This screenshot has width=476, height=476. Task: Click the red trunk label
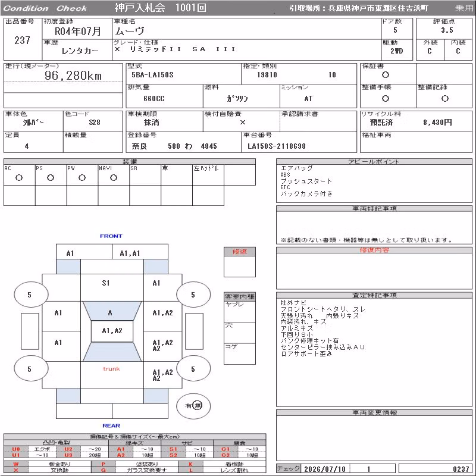coord(111,369)
